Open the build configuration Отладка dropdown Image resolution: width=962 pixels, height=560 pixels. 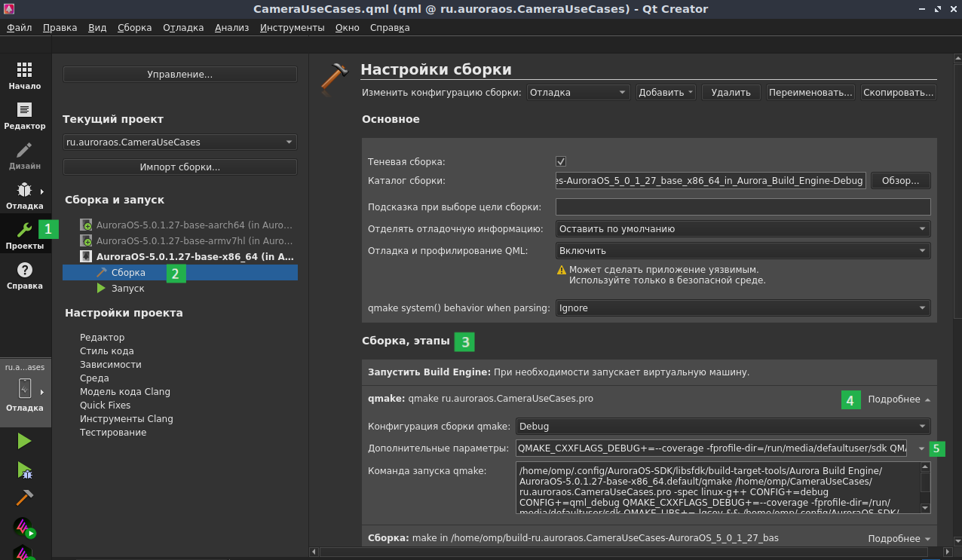[x=578, y=93]
